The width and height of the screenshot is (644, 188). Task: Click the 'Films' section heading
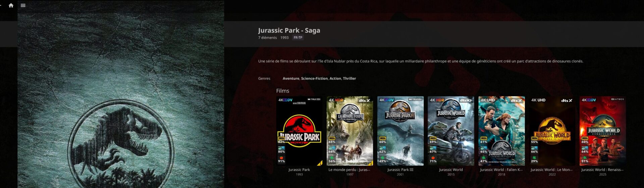282,91
